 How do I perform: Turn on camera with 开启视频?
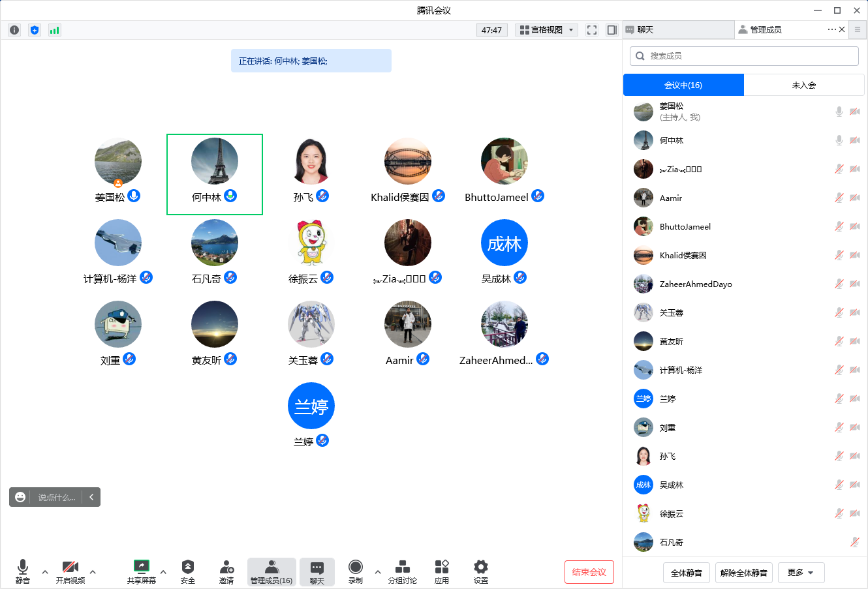pyautogui.click(x=70, y=571)
